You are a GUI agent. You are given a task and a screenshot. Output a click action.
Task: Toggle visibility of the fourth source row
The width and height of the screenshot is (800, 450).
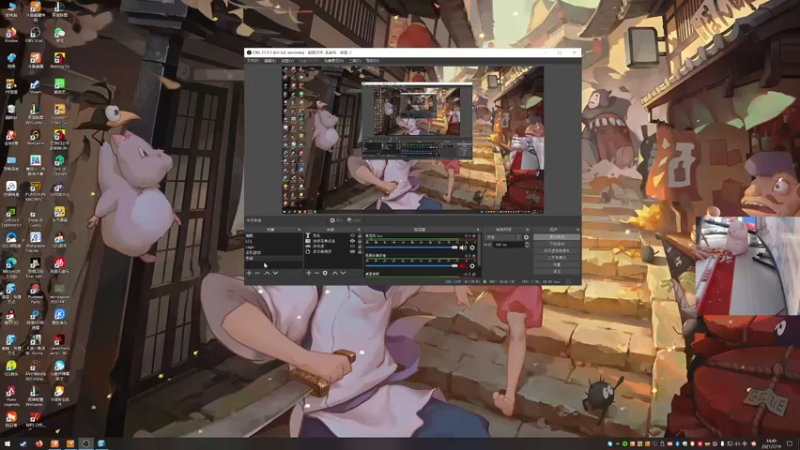(352, 252)
